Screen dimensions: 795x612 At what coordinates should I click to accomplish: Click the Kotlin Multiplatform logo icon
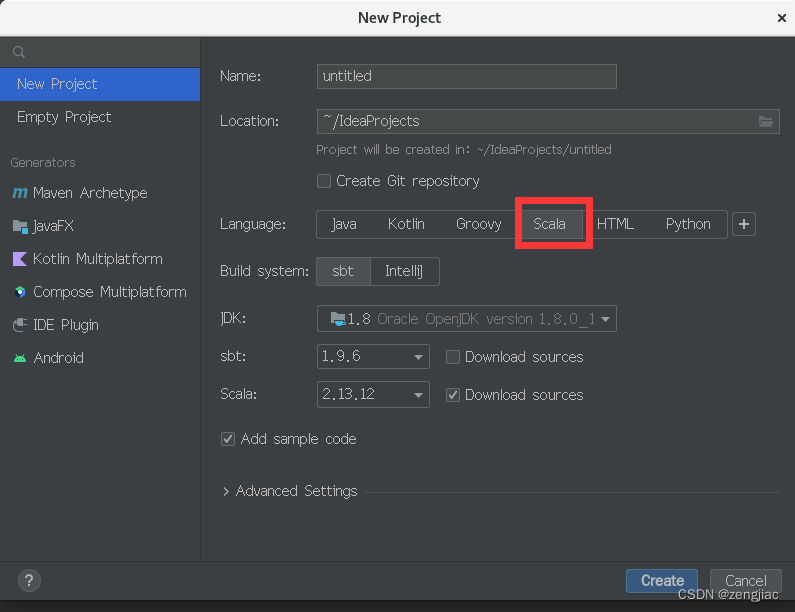20,259
